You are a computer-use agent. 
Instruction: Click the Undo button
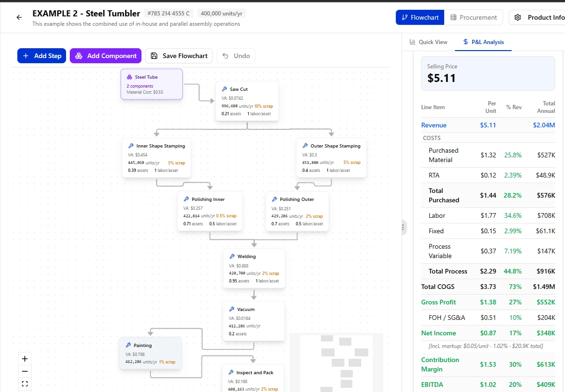236,56
